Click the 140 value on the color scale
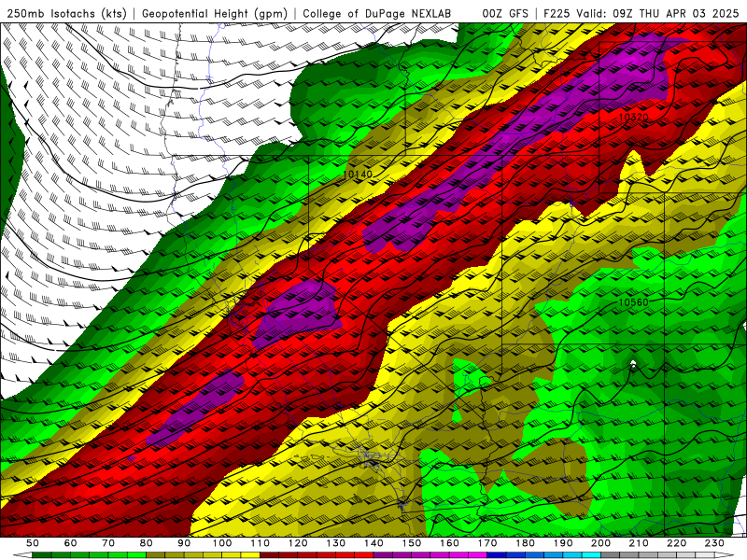 click(373, 543)
